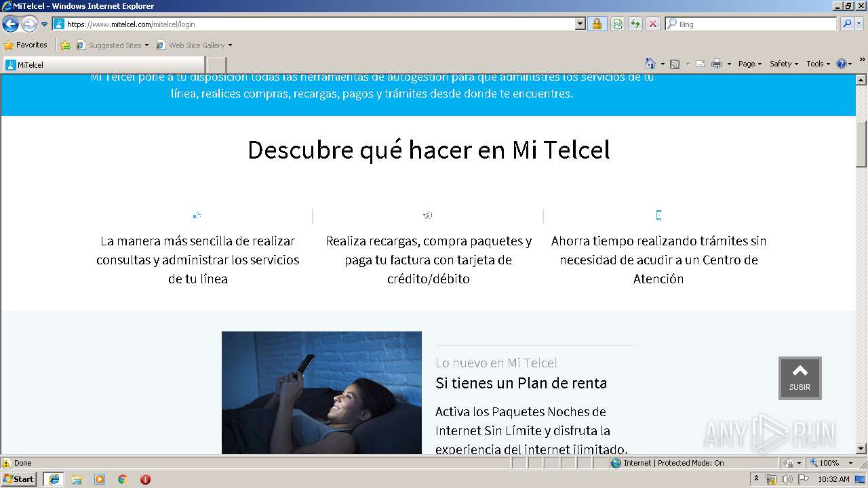Show hidden tray icons arrow
868x488 pixels.
pos(756,479)
